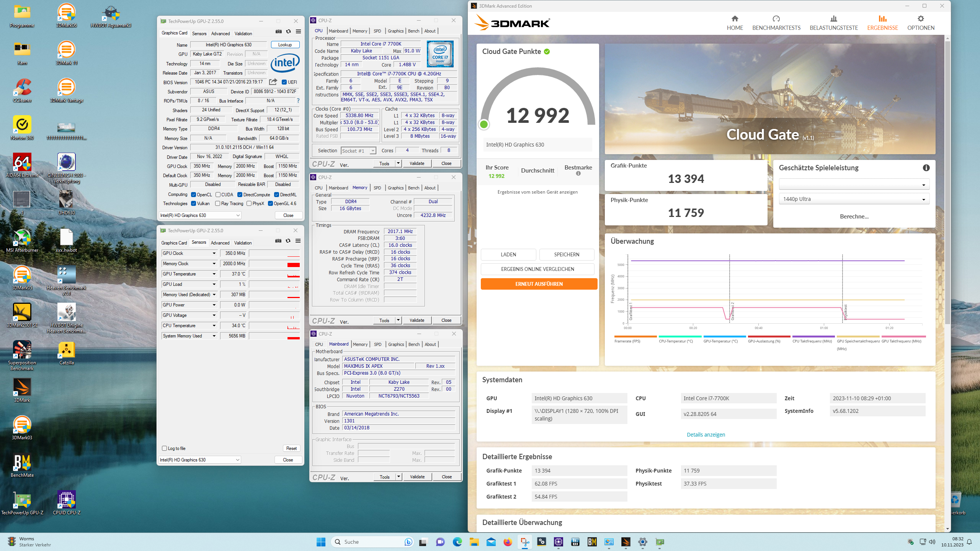Open HWBOT Aquamark3 desktop shortcut
The width and height of the screenshot is (980, 551).
click(x=111, y=16)
